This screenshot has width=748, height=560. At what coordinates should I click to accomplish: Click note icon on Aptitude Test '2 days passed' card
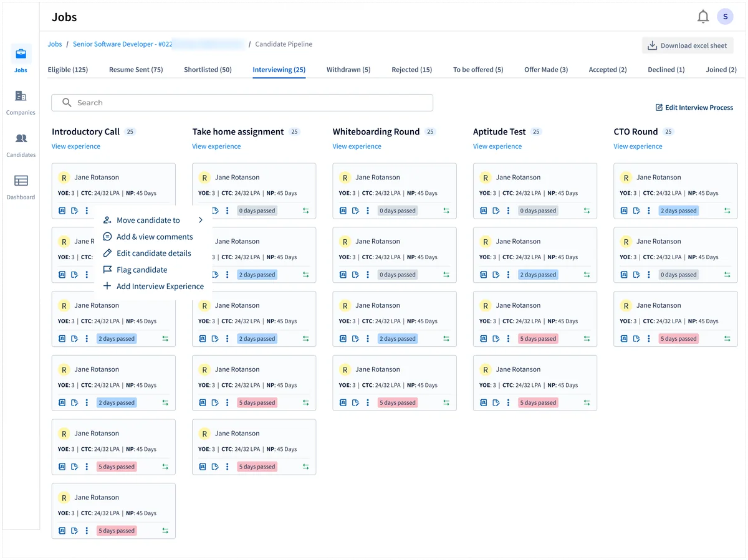click(496, 275)
